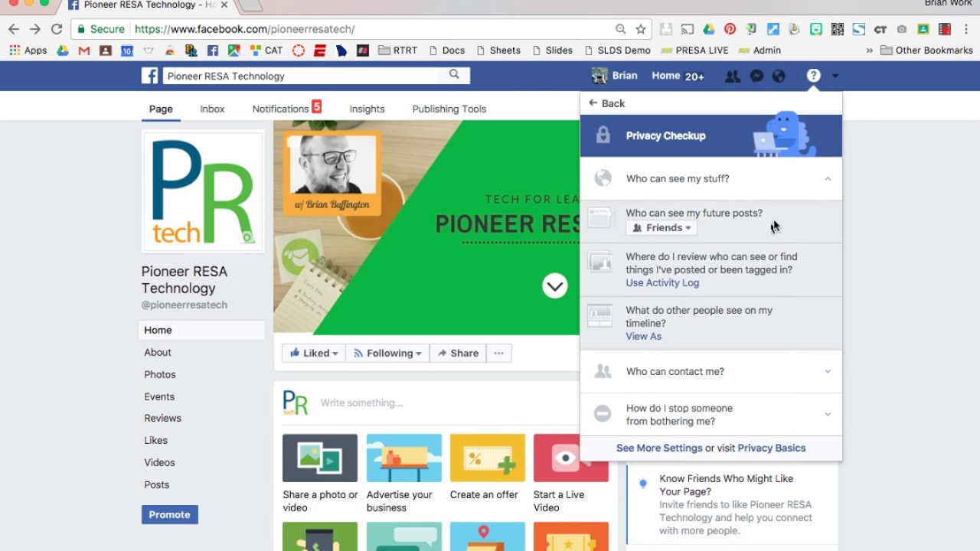The height and width of the screenshot is (551, 980).
Task: Click the Google Calendar bookmark icon
Action: point(127,51)
